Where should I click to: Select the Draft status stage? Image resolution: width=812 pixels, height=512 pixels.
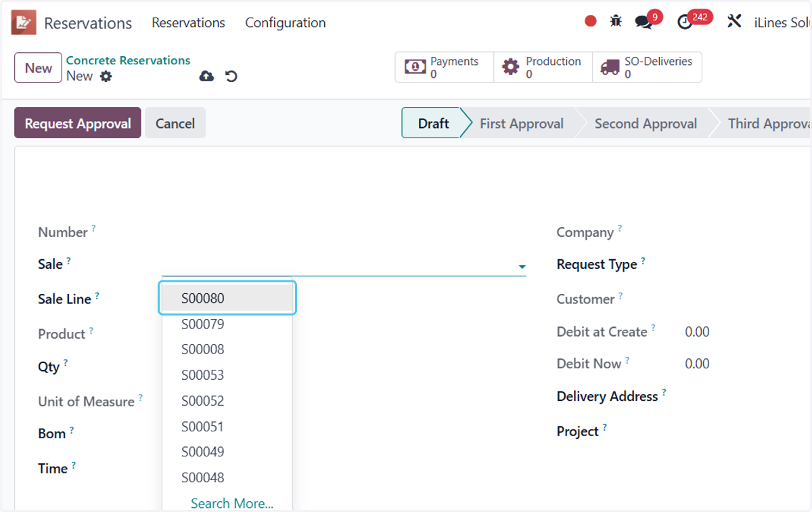point(433,123)
